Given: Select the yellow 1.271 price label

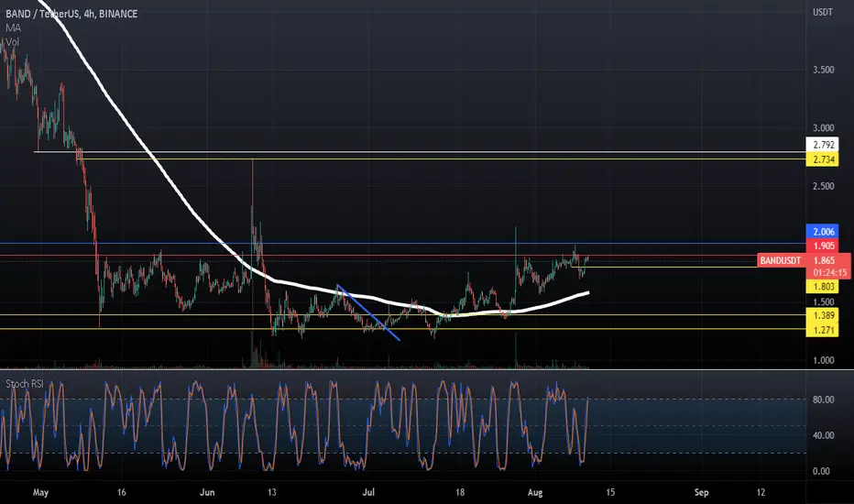Looking at the screenshot, I should tap(823, 330).
